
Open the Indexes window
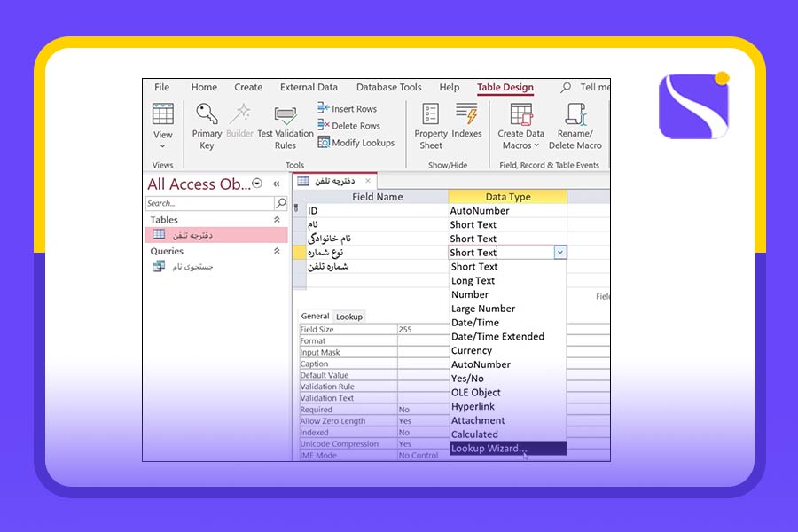(x=466, y=121)
